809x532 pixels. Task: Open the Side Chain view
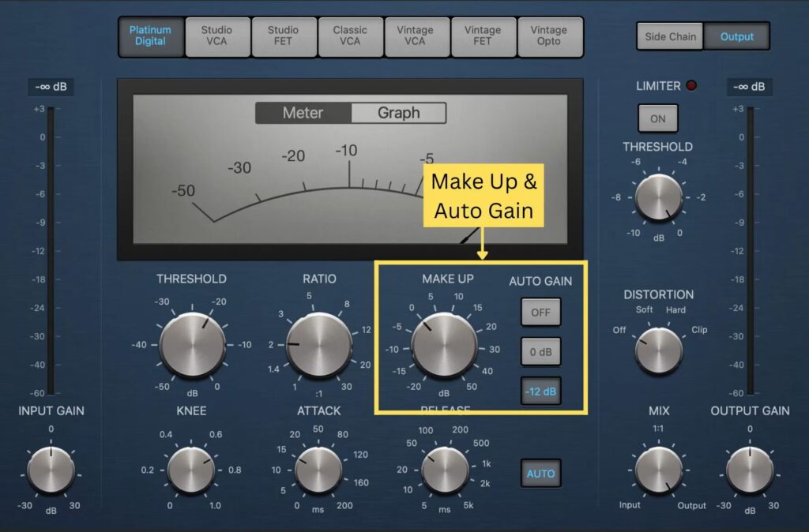point(670,36)
